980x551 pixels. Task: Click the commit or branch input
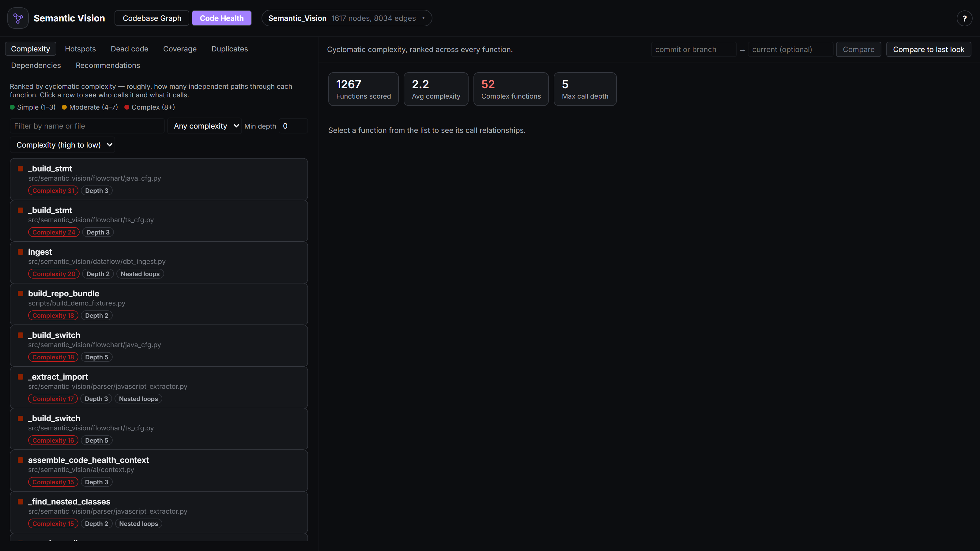tap(694, 49)
